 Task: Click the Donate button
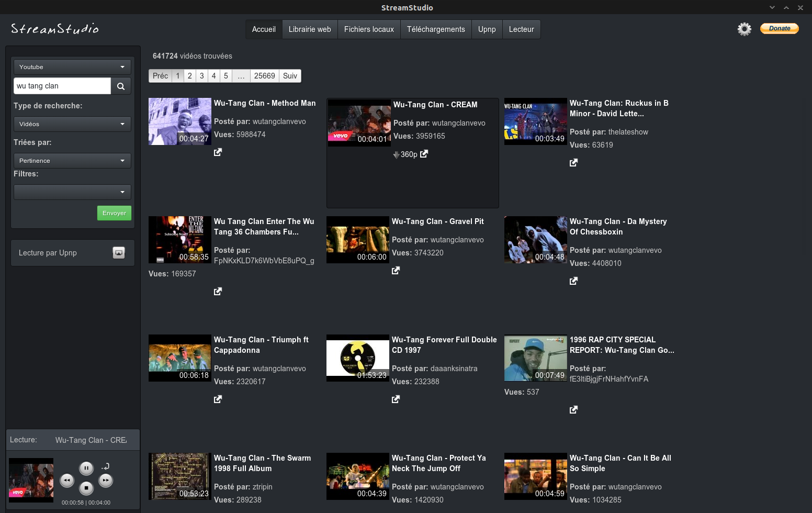pos(780,28)
